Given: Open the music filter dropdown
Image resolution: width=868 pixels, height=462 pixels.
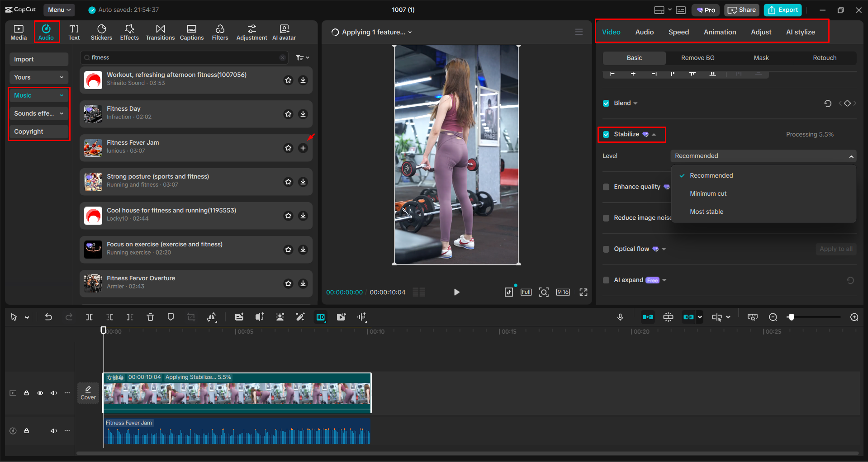Looking at the screenshot, I should click(303, 57).
